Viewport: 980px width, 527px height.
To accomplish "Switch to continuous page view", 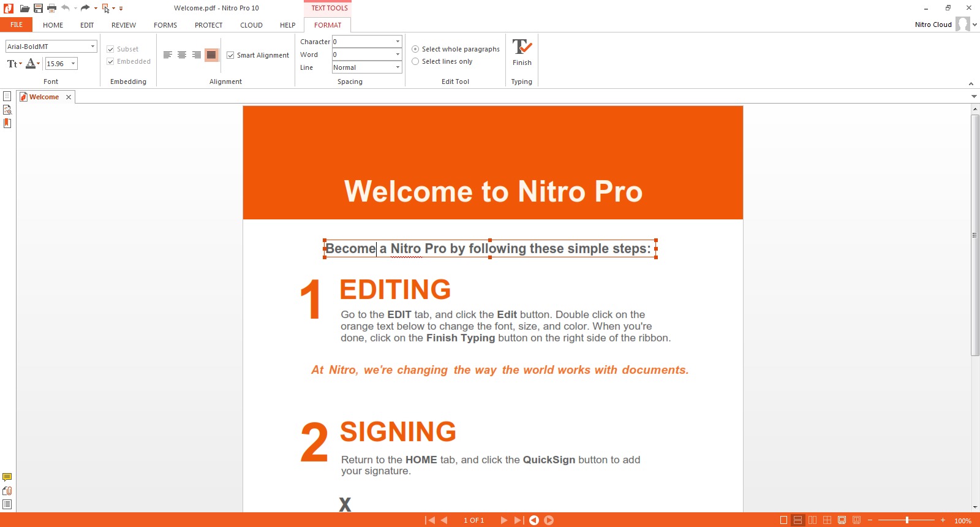I will [797, 520].
